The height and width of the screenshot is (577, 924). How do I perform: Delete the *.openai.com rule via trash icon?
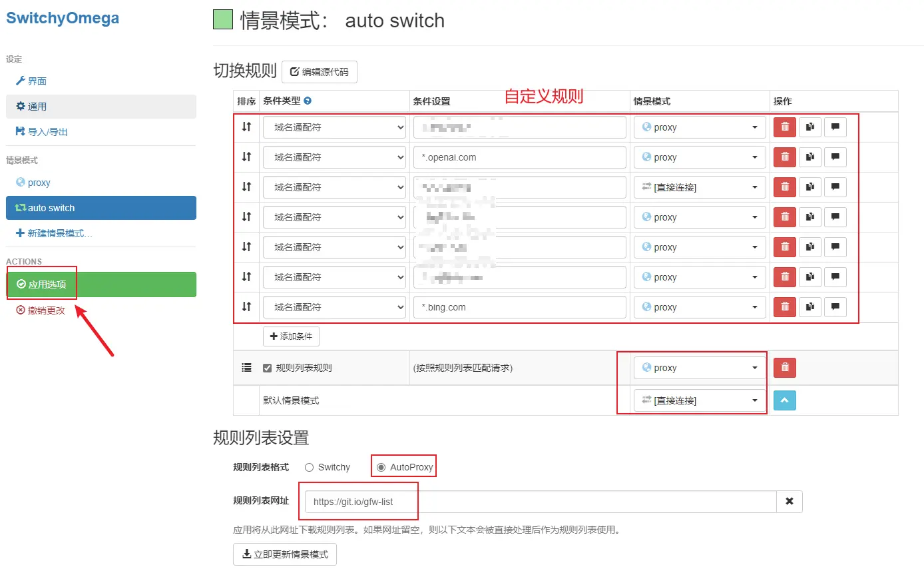784,157
